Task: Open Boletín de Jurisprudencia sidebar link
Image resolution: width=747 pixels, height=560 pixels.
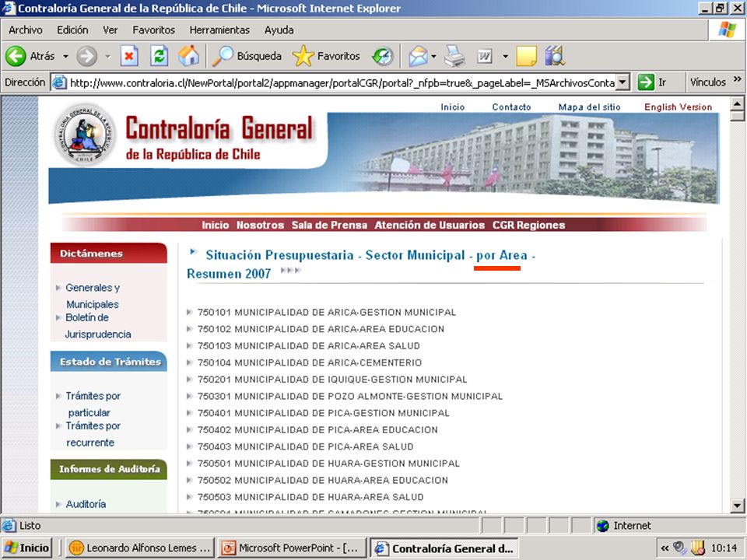Action: point(98,326)
